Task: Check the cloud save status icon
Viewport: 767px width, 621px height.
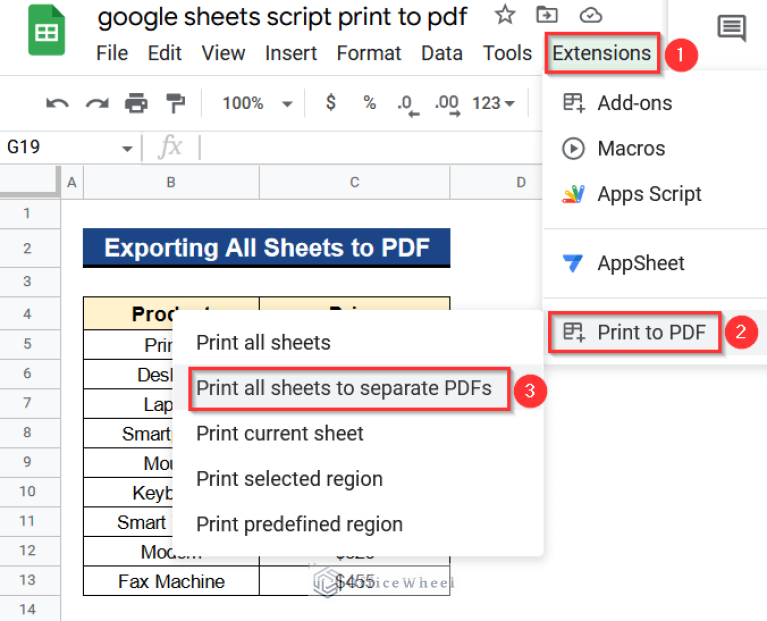Action: click(590, 15)
